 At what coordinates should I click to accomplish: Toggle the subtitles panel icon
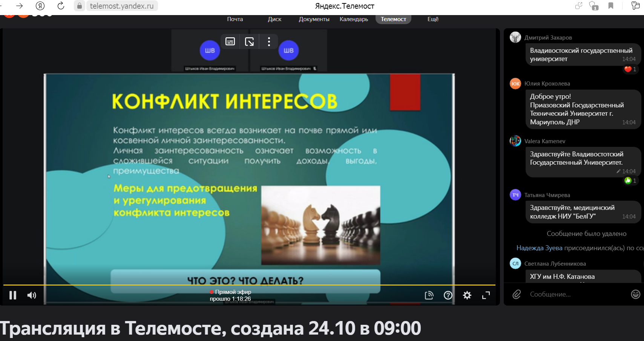pyautogui.click(x=230, y=41)
